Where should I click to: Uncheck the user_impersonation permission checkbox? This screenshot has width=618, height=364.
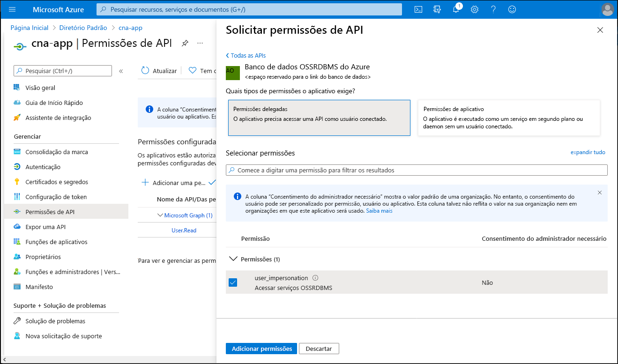(x=233, y=282)
